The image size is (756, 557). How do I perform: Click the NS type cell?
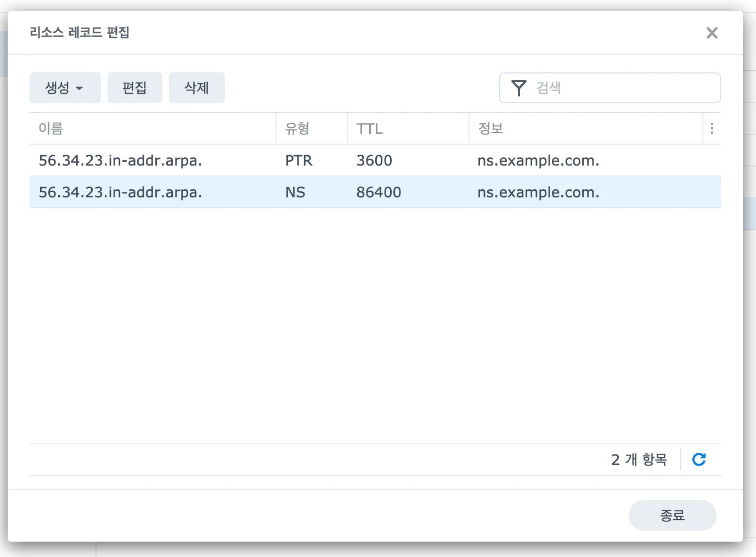(x=295, y=192)
